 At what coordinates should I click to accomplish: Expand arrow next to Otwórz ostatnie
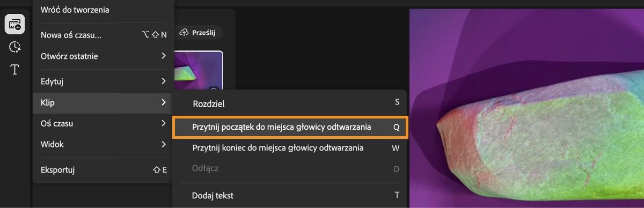164,56
